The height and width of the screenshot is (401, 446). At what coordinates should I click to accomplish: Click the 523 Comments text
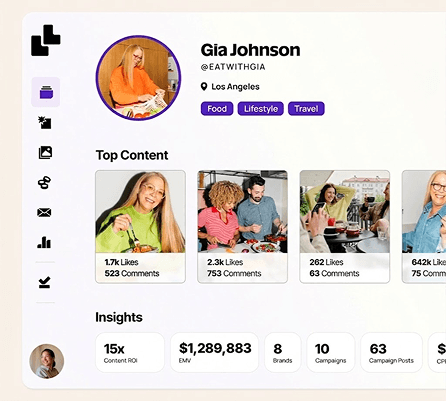point(132,273)
